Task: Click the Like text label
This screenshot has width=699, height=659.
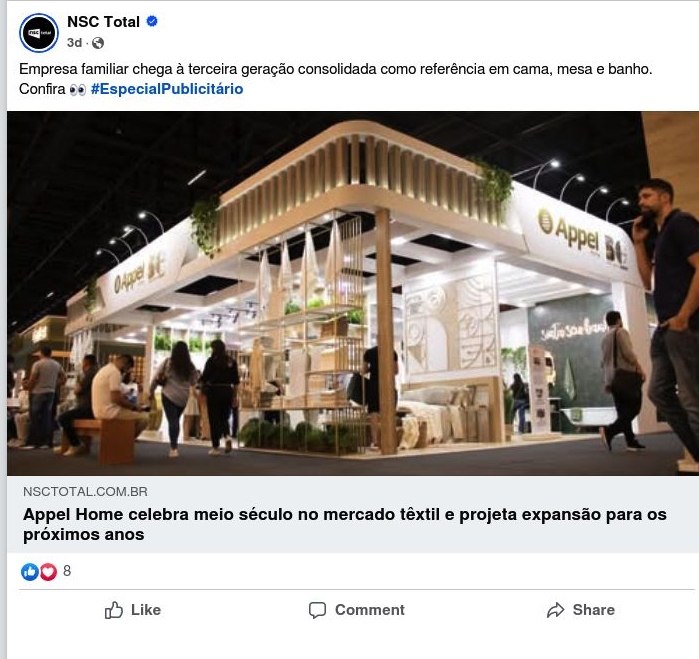Action: coord(146,610)
